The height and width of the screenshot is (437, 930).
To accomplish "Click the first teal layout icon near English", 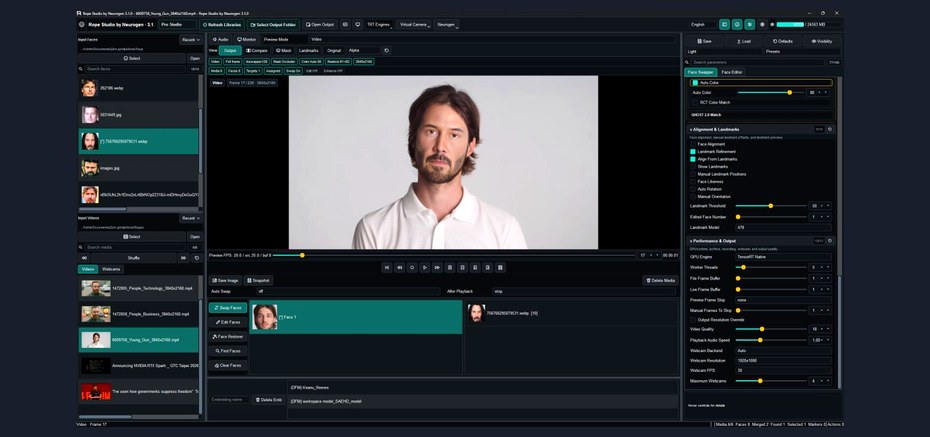I will [724, 25].
